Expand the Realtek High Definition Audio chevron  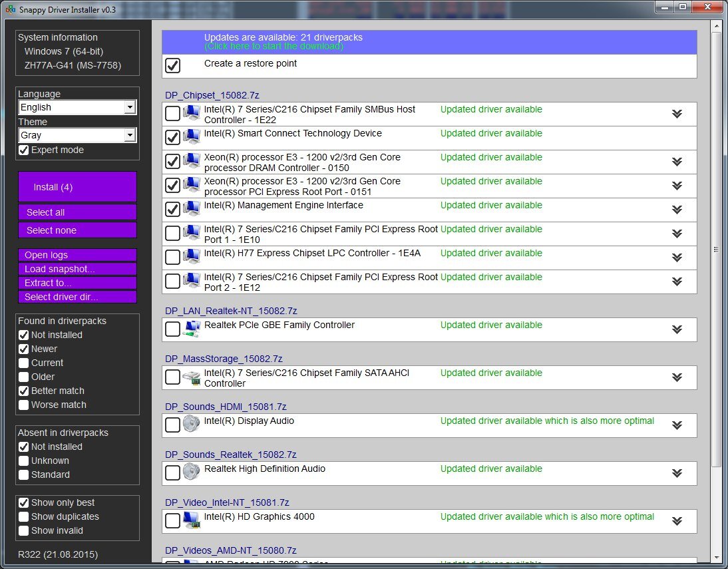(x=677, y=473)
